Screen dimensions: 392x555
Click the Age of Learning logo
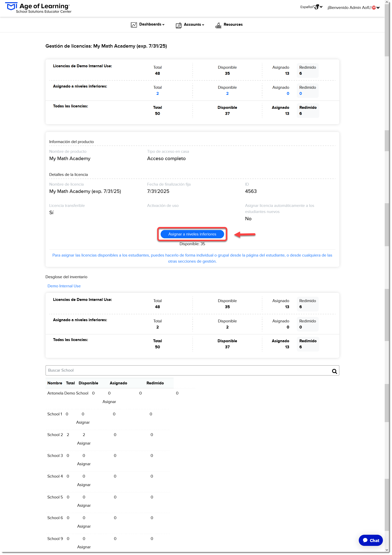38,8
